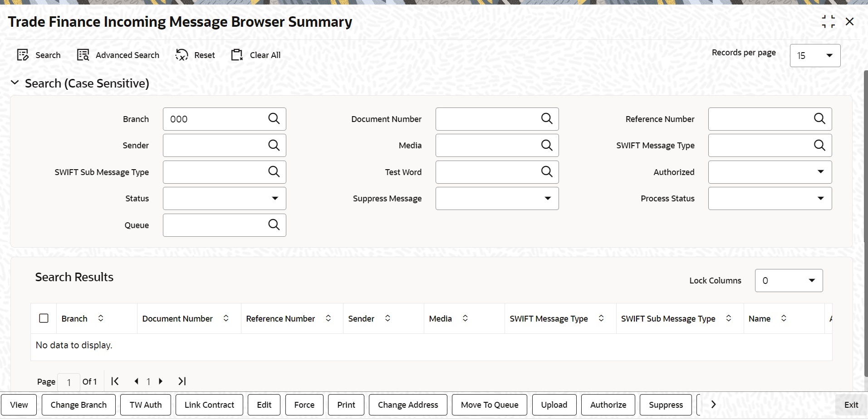The width and height of the screenshot is (868, 420).
Task: Click the Print button
Action: pyautogui.click(x=346, y=405)
